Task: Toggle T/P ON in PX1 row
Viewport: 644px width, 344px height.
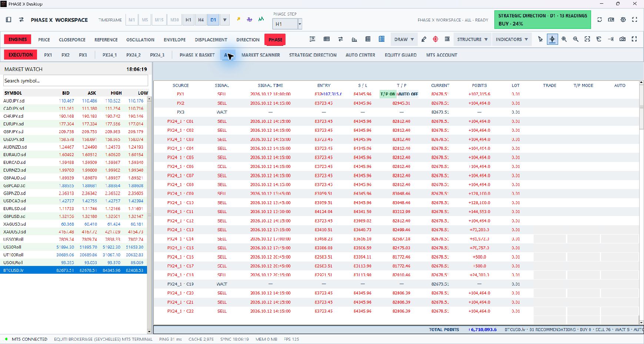Action: point(388,94)
